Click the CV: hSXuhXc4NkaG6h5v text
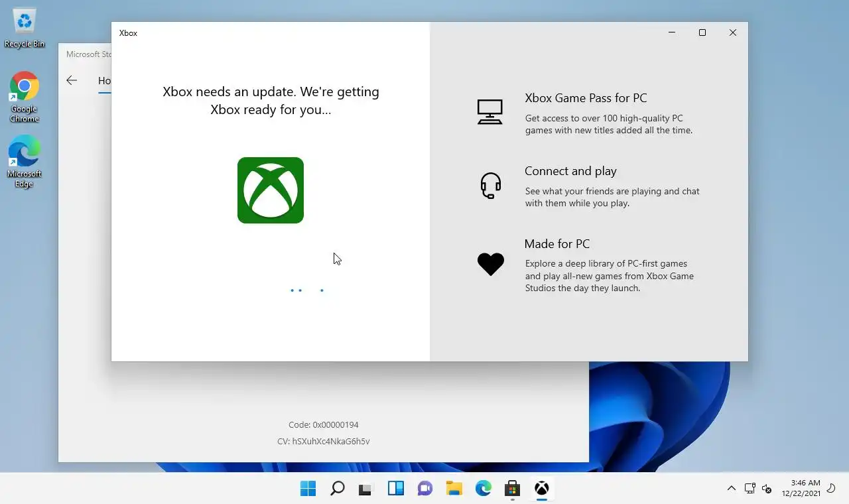The height and width of the screenshot is (504, 849). tap(323, 442)
